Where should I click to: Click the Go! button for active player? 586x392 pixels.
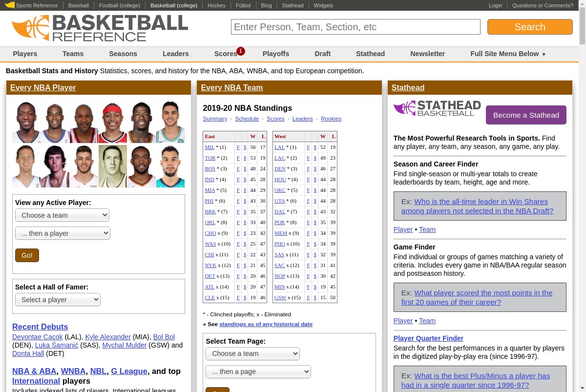tap(27, 255)
